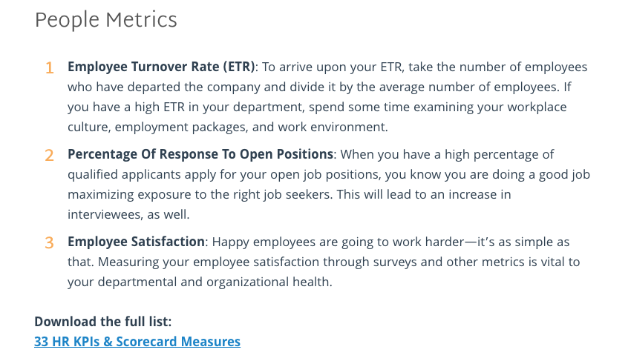
Task: Click the phrase 'qualified applicants apply'
Action: click(142, 174)
